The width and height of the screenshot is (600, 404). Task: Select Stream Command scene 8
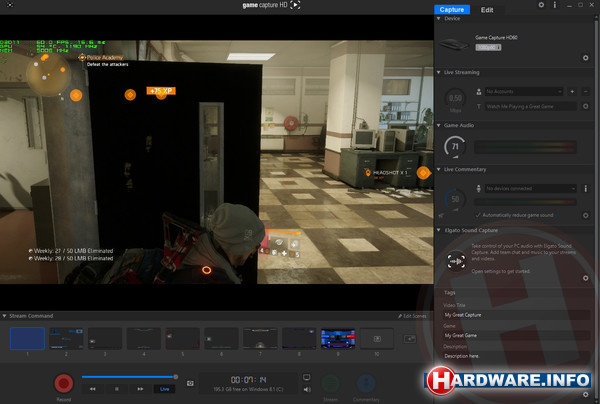pos(299,339)
